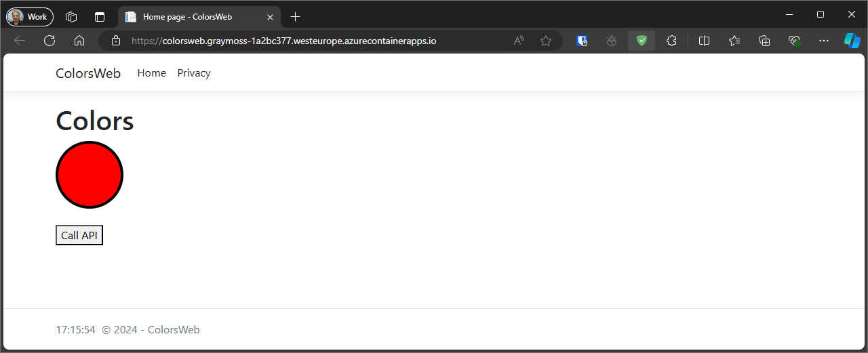The image size is (868, 353).
Task: Click the red color circle
Action: coord(90,174)
